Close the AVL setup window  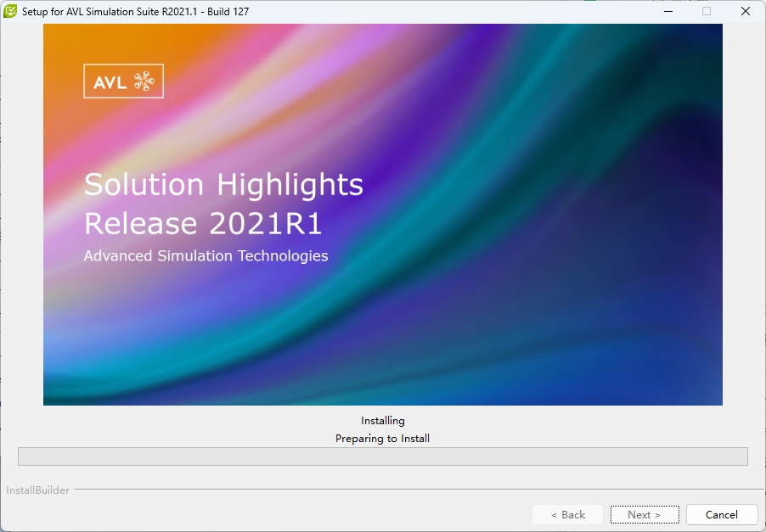point(745,12)
